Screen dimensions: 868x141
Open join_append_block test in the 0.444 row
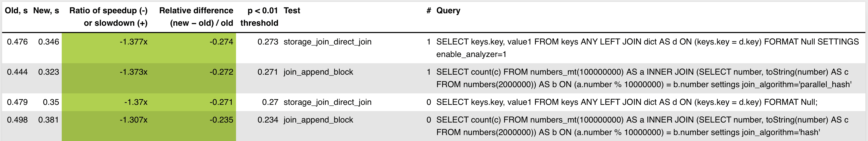click(x=318, y=72)
